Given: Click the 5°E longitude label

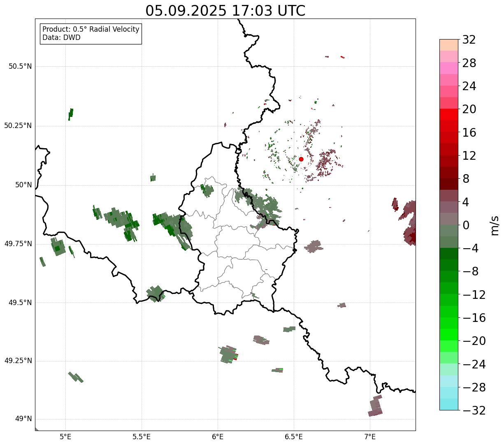Looking at the screenshot, I should [65, 436].
